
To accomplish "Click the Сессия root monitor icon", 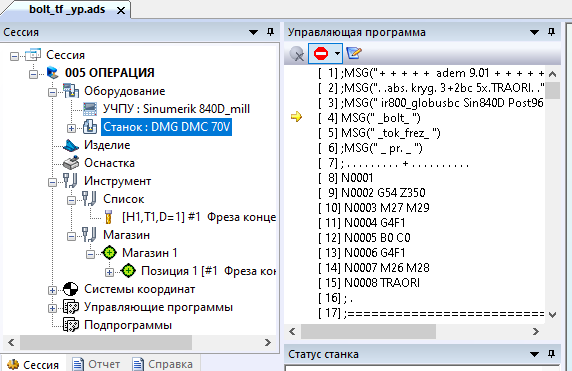I will tap(33, 55).
